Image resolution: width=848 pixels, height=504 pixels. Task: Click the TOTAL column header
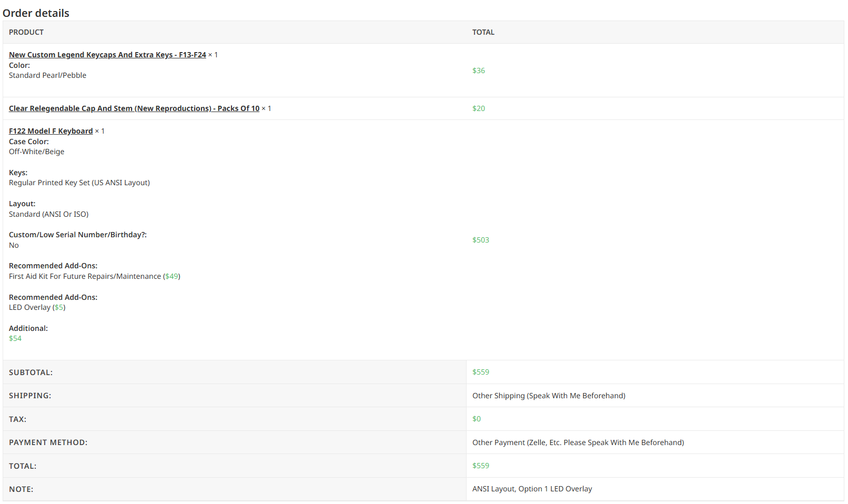coord(483,32)
